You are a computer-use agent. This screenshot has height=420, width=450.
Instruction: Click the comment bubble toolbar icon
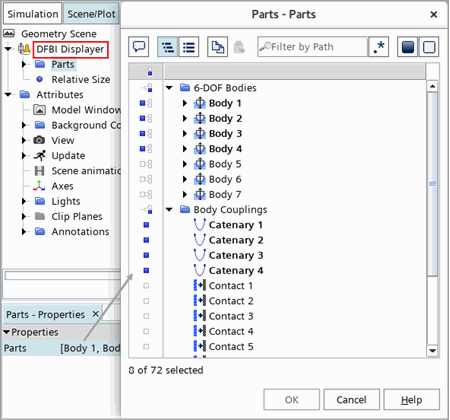(x=138, y=47)
